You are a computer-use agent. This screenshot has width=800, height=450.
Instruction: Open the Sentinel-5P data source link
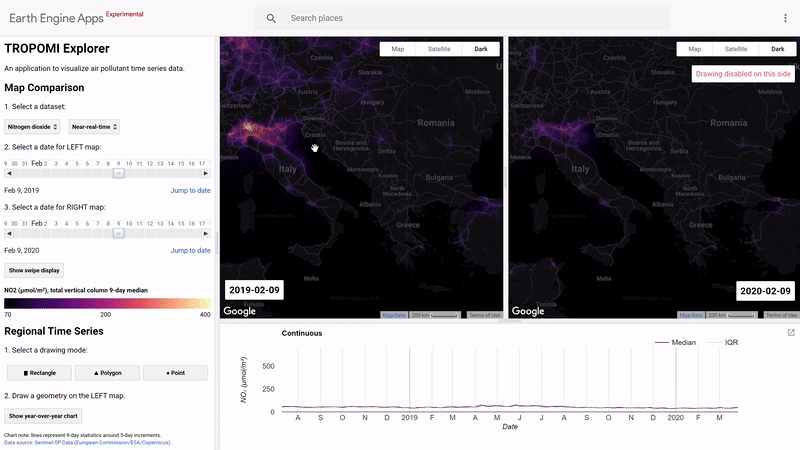(87, 442)
